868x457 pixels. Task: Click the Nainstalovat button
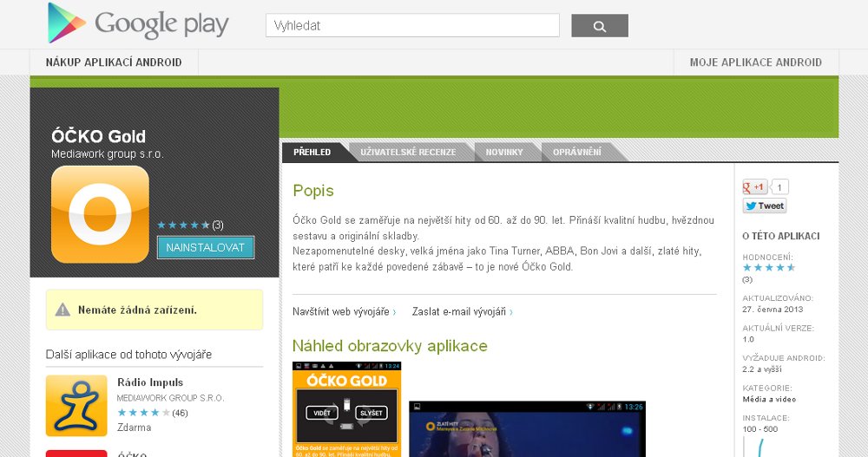coord(206,247)
